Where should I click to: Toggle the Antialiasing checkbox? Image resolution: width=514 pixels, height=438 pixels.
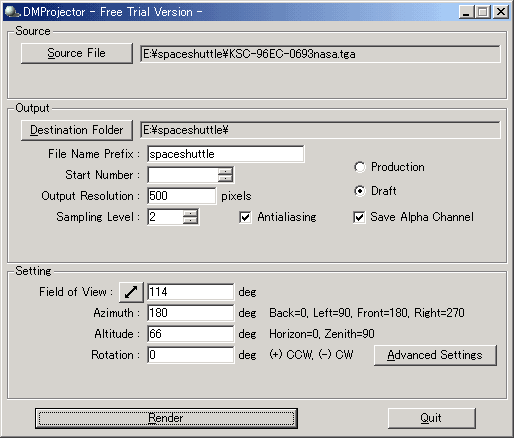(x=245, y=217)
